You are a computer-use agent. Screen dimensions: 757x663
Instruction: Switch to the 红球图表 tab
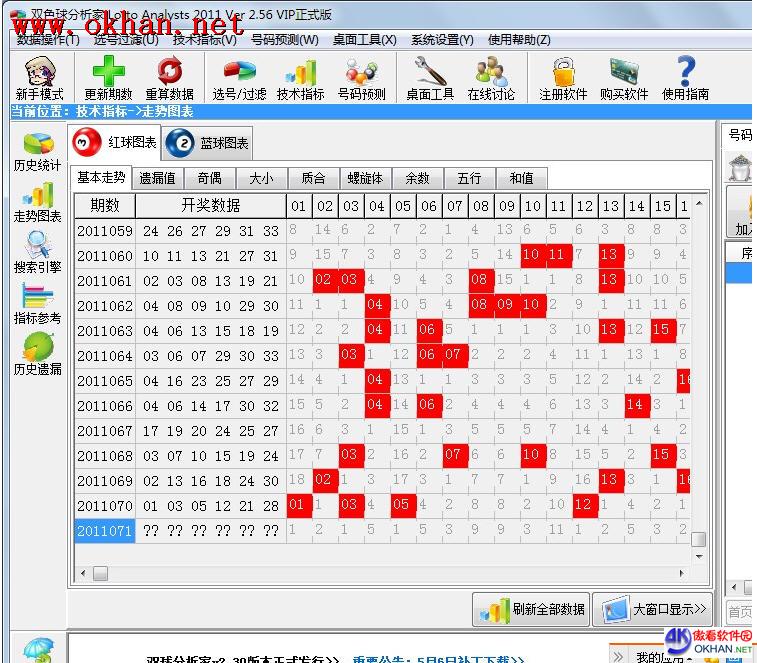point(114,142)
